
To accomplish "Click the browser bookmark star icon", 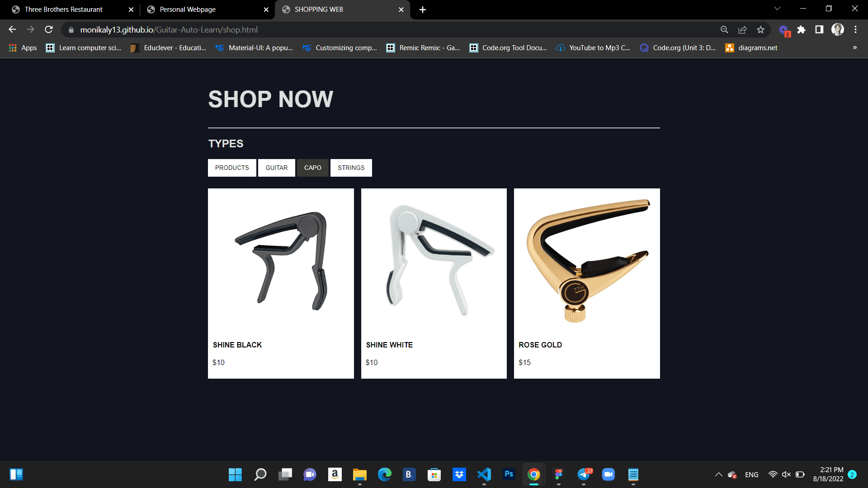I will (761, 30).
